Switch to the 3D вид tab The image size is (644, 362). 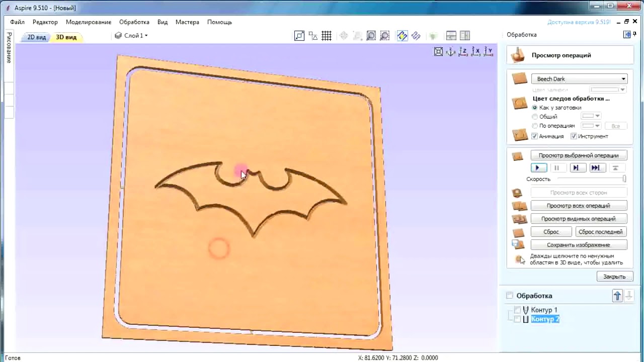point(66,37)
